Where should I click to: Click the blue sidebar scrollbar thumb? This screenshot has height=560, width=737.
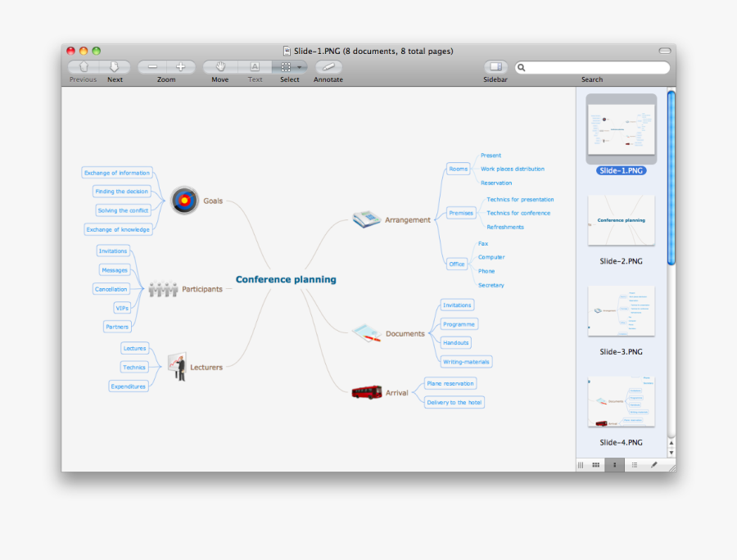671,176
